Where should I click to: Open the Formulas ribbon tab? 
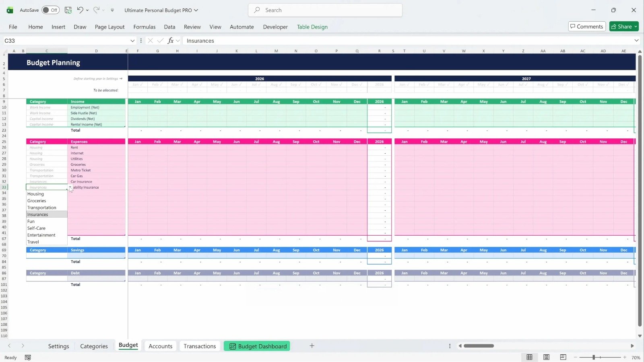coord(144,27)
